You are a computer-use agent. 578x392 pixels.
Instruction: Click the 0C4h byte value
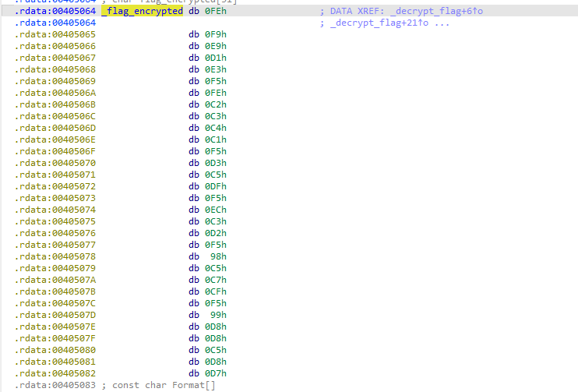pos(216,128)
